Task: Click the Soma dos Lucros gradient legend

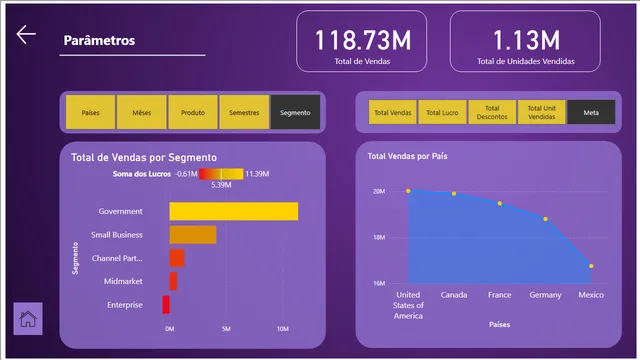Action: (x=221, y=174)
